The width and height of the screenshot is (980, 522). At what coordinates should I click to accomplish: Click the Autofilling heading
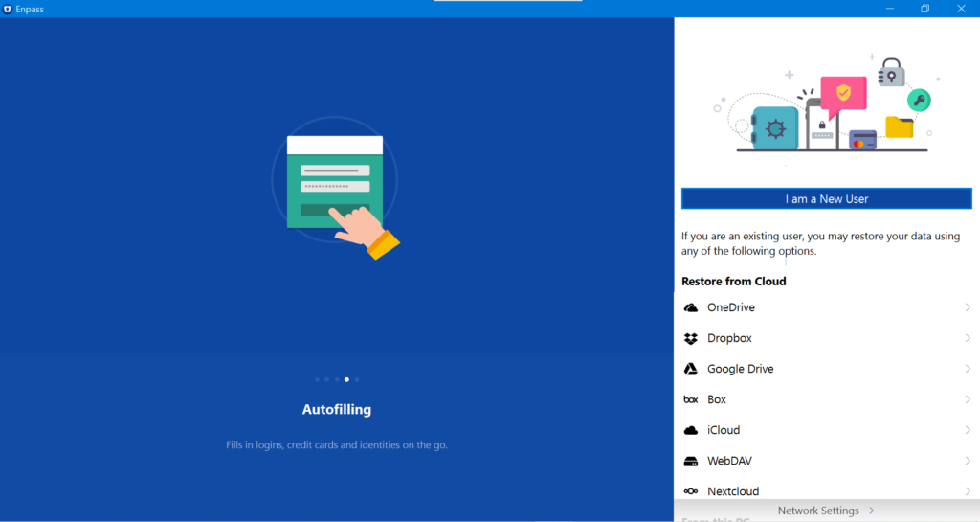click(x=336, y=410)
